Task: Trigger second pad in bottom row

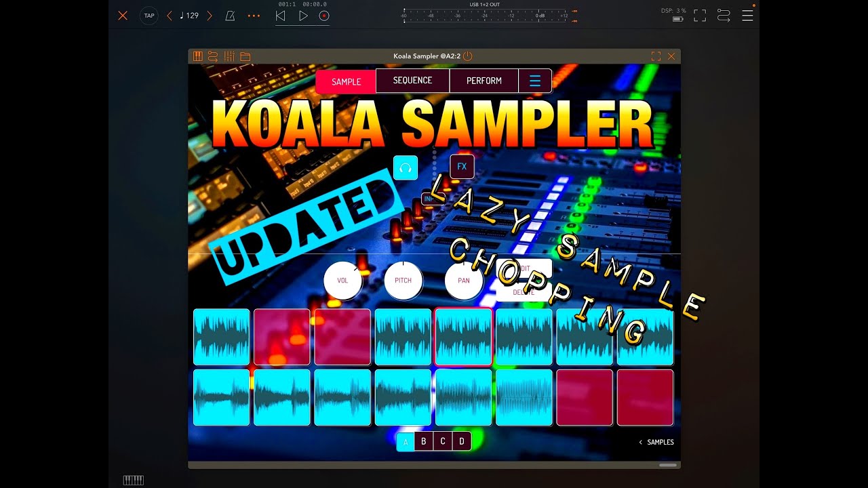Action: (x=282, y=398)
